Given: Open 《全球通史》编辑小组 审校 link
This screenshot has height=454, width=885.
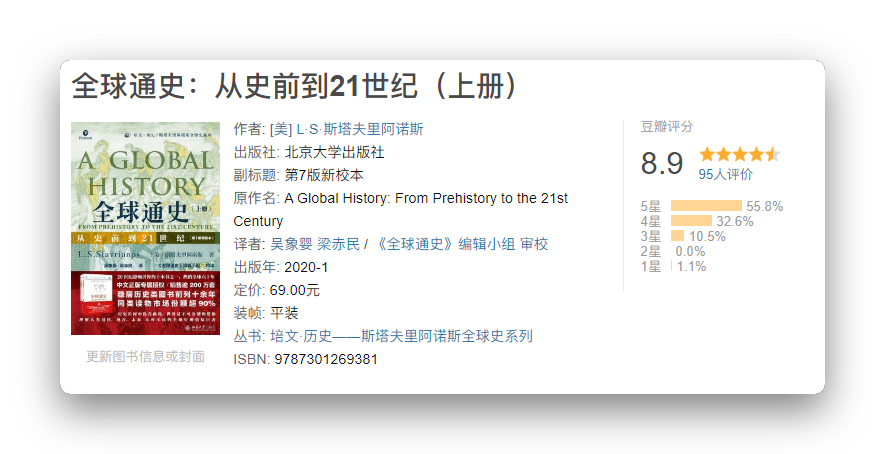Looking at the screenshot, I should tap(461, 245).
